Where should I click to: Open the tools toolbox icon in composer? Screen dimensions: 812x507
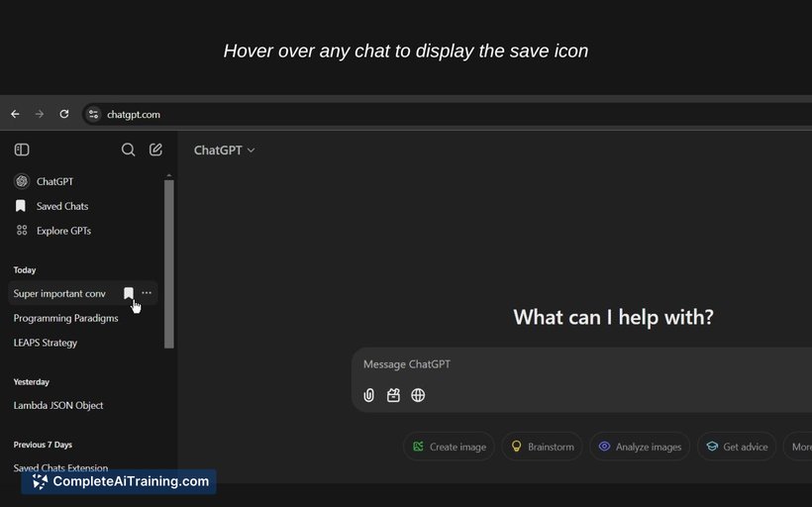pyautogui.click(x=393, y=395)
